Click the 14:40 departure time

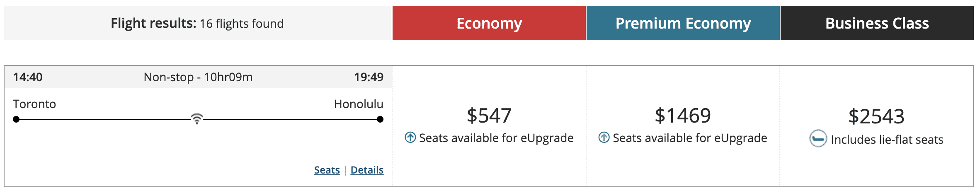pos(28,77)
